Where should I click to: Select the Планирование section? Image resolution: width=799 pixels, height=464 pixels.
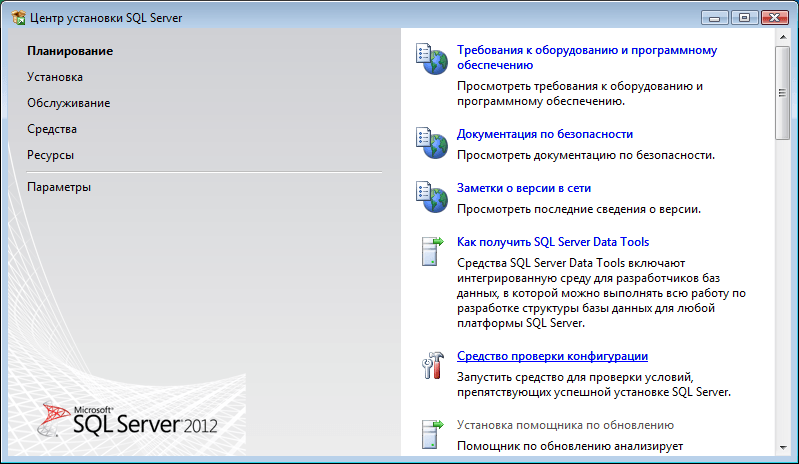coord(70,51)
